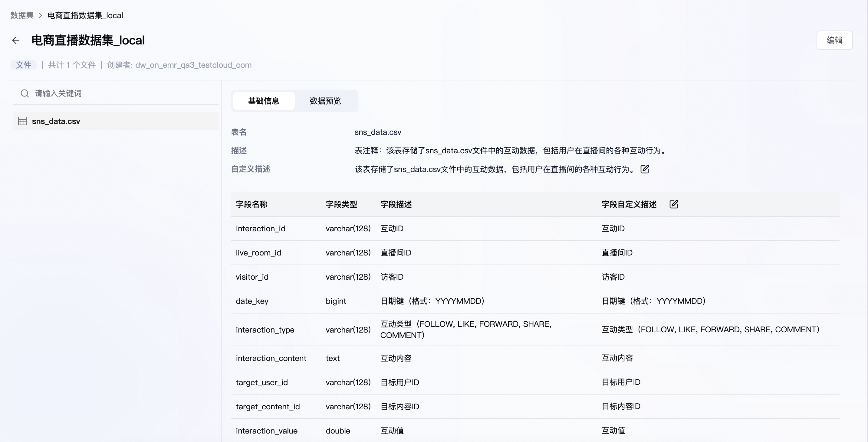Go to 数据集 breadcrumb link

[22, 15]
